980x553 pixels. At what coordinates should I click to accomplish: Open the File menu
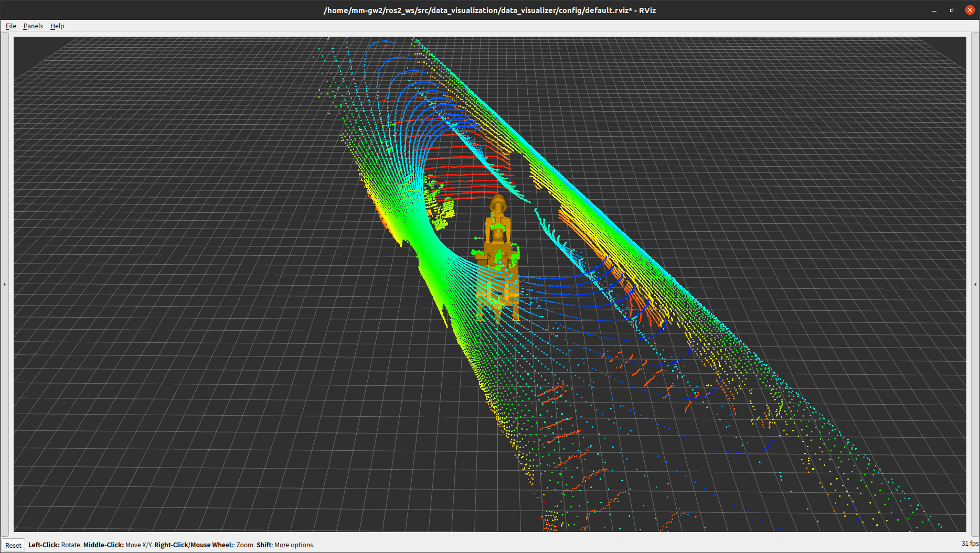pyautogui.click(x=10, y=26)
